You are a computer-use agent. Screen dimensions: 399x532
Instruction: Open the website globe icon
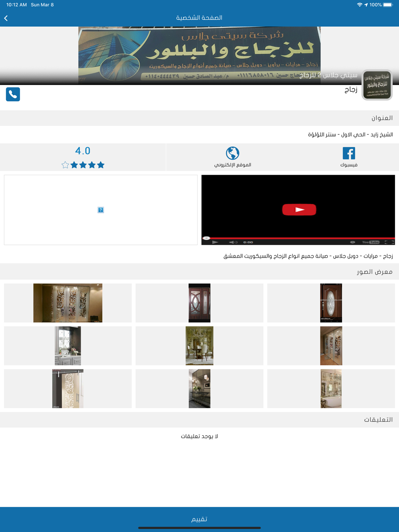pos(233,153)
